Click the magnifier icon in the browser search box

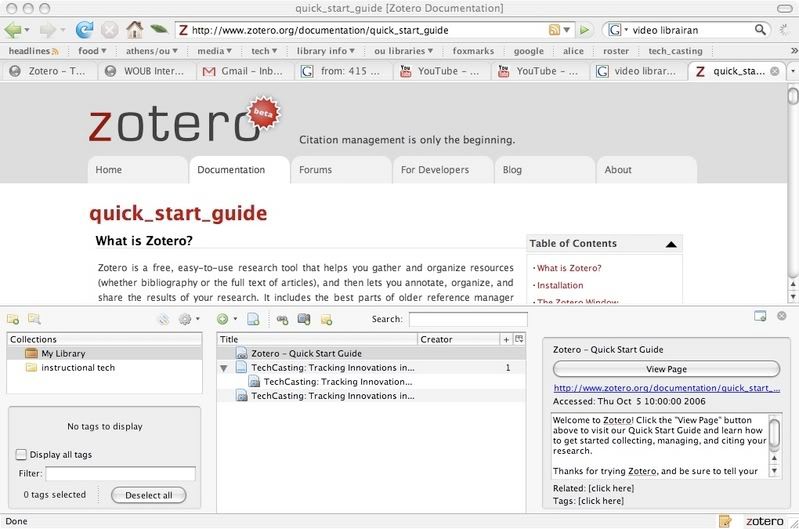760,30
